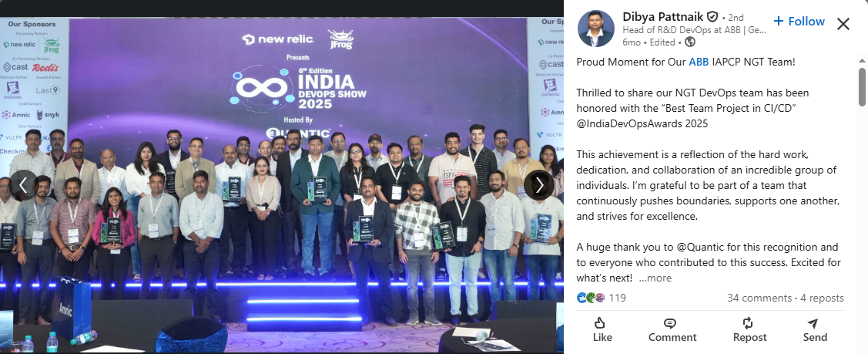Click the verified badge beside the name
The height and width of the screenshot is (354, 868).
point(712,17)
